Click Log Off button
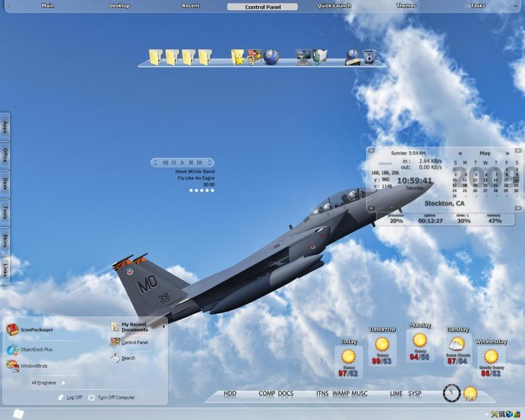Screen dimensions: 525x420 [70, 397]
